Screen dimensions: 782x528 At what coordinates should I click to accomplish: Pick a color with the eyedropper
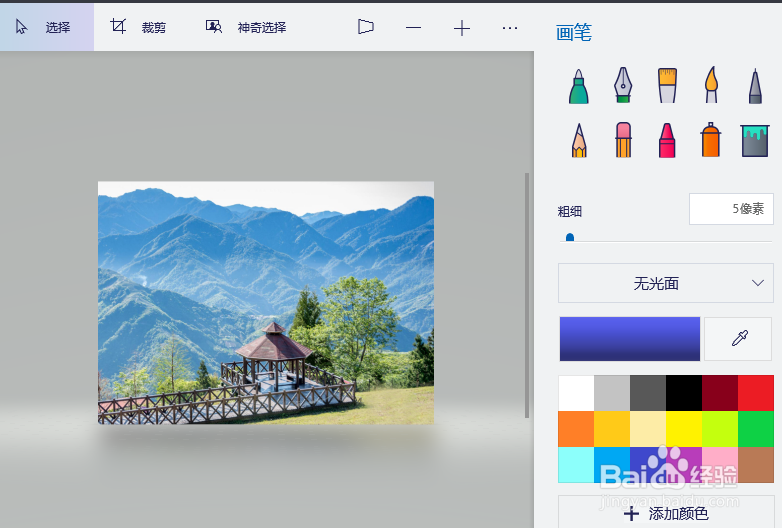click(738, 339)
